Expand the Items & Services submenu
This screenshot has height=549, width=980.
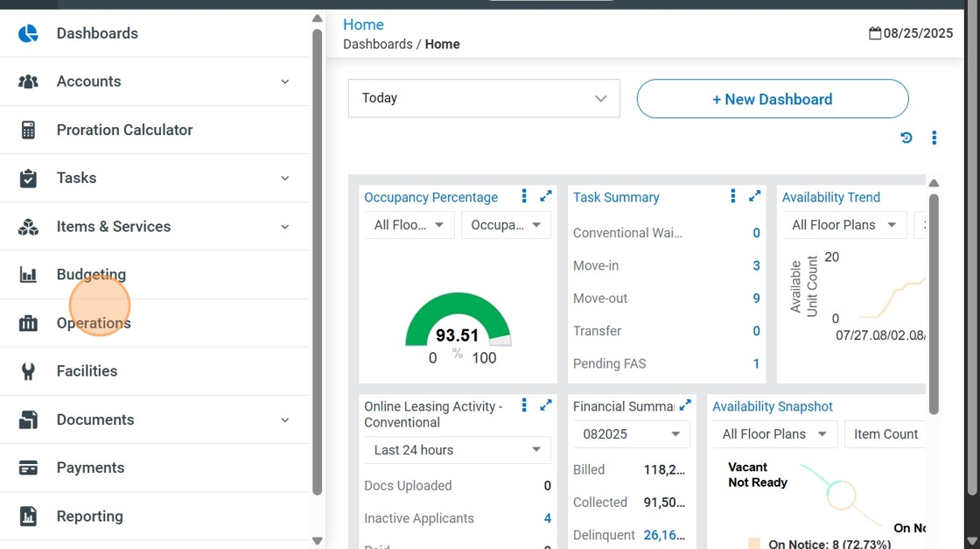[284, 227]
